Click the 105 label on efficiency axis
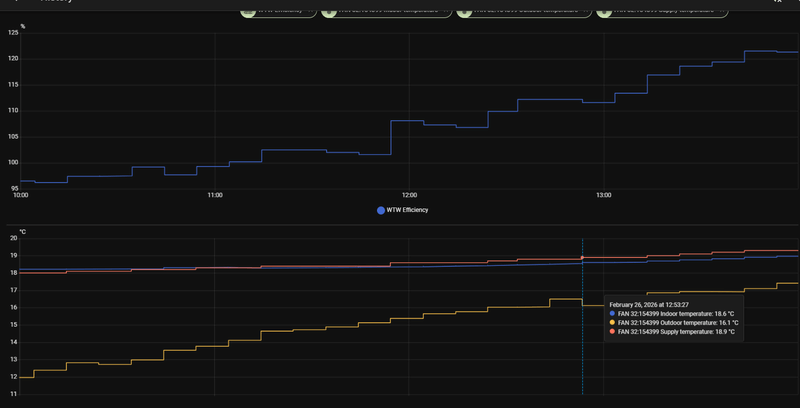 (13, 137)
